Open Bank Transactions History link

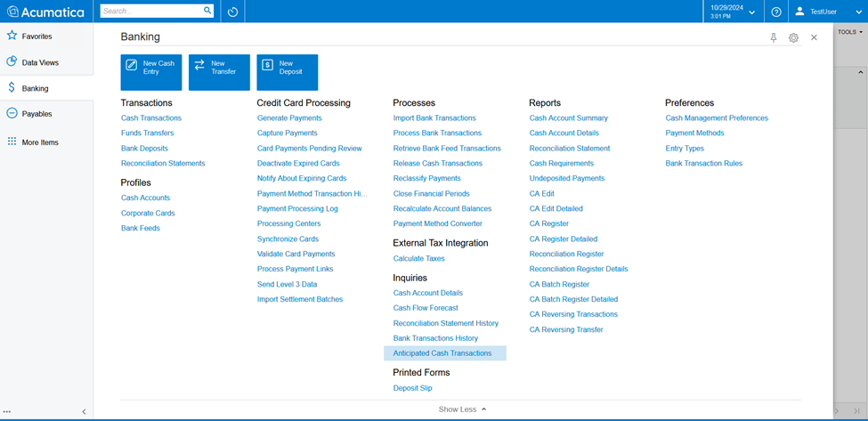pos(435,338)
